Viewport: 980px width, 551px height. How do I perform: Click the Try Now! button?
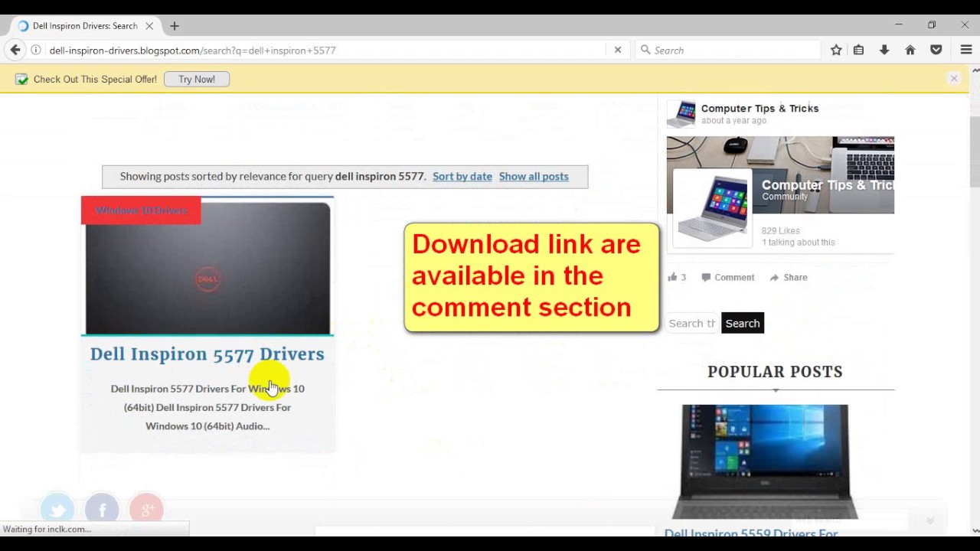point(197,79)
